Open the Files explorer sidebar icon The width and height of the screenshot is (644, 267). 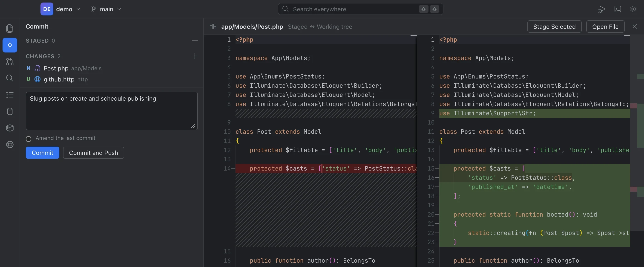(10, 29)
